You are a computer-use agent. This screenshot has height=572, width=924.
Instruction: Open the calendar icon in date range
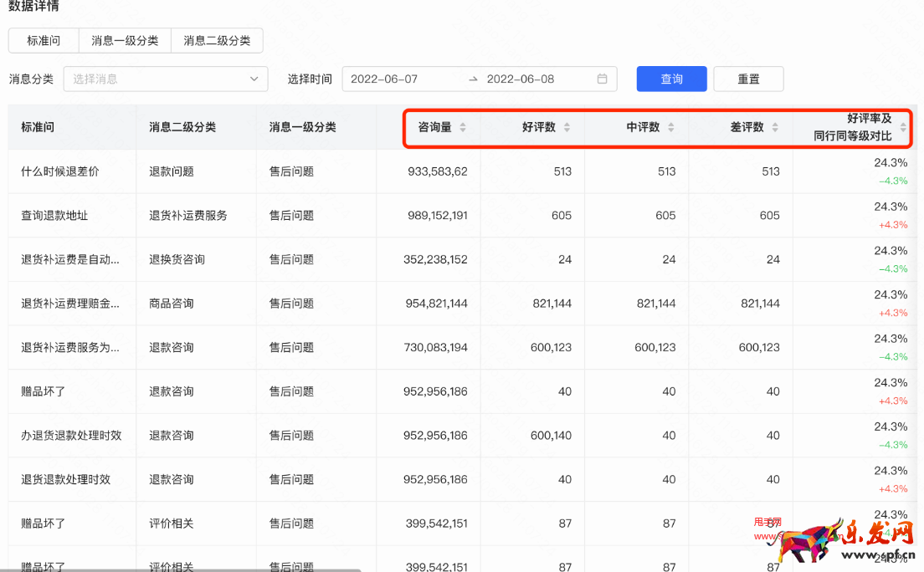[x=602, y=79]
